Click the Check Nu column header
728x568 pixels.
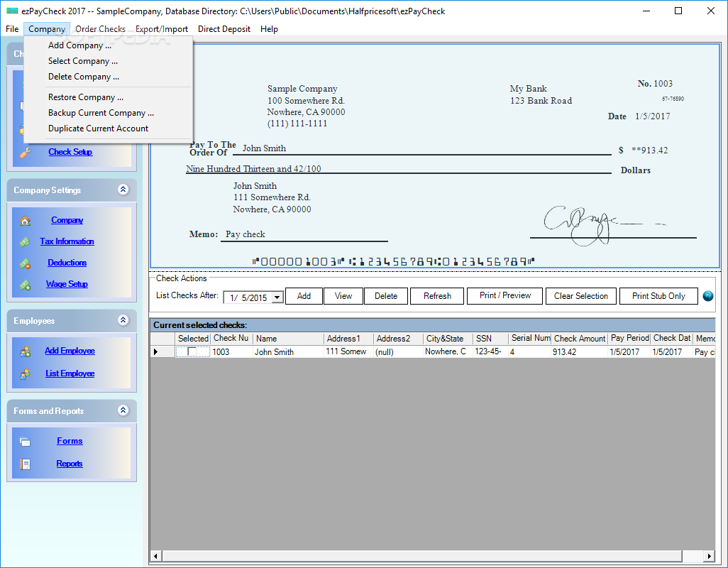tap(231, 339)
